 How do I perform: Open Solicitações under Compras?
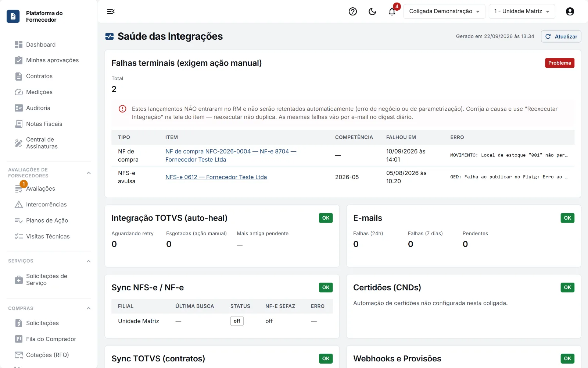click(49, 323)
